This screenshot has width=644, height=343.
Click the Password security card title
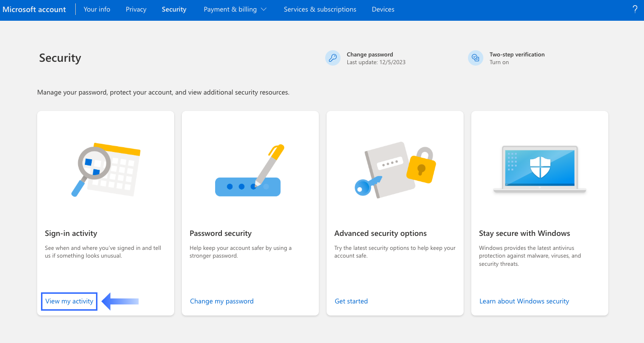[x=220, y=233]
